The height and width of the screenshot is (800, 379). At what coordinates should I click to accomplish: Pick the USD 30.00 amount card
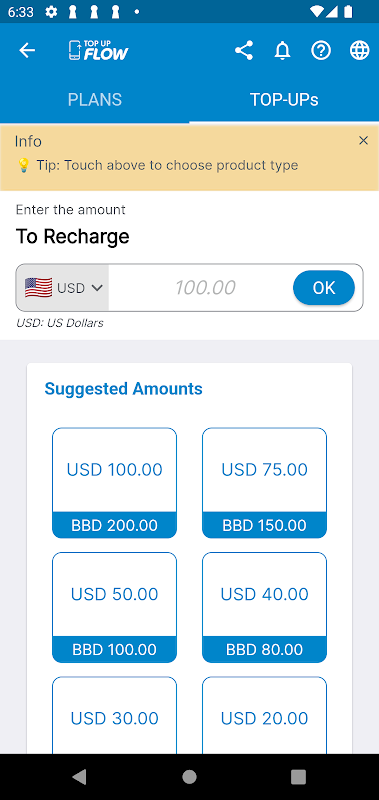[114, 715]
